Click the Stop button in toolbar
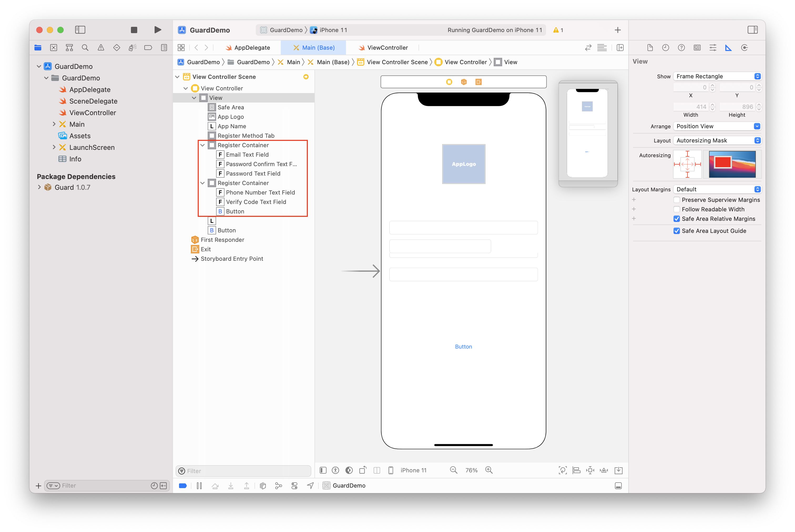Screen dimensions: 795x532 [x=134, y=30]
